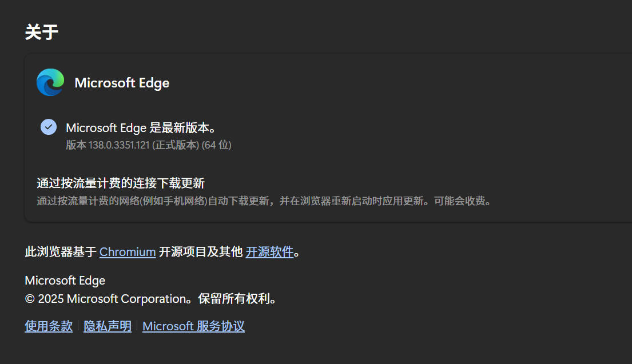Open the 隐私声明 link
The image size is (632, 364).
pyautogui.click(x=108, y=326)
